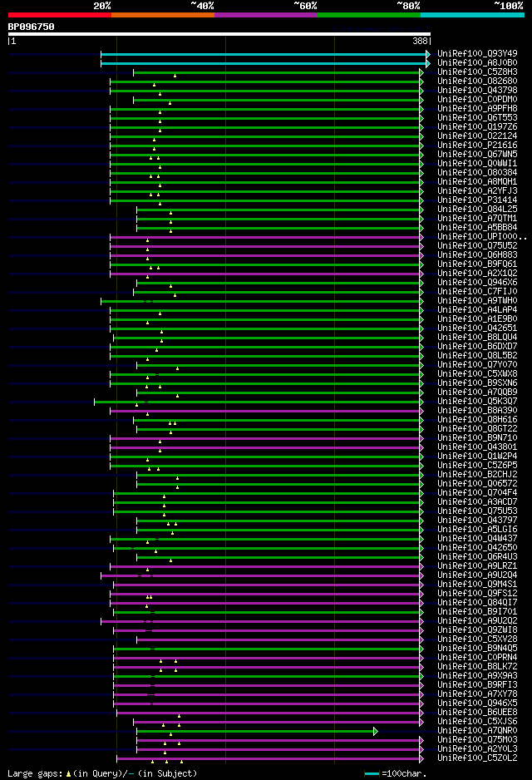Open hit UniRef100_A8MQH1
Image resolution: width=532 pixels, height=780 pixels.
[477, 181]
